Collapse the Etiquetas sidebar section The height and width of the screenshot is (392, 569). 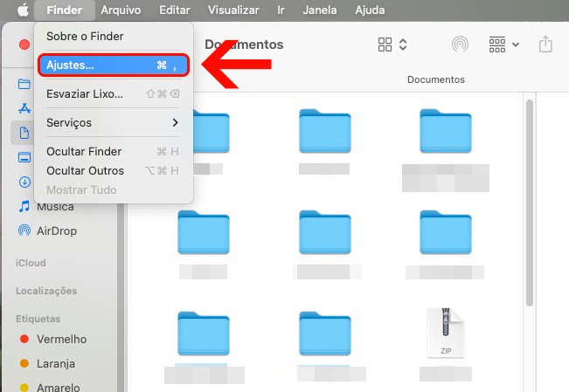click(x=38, y=319)
